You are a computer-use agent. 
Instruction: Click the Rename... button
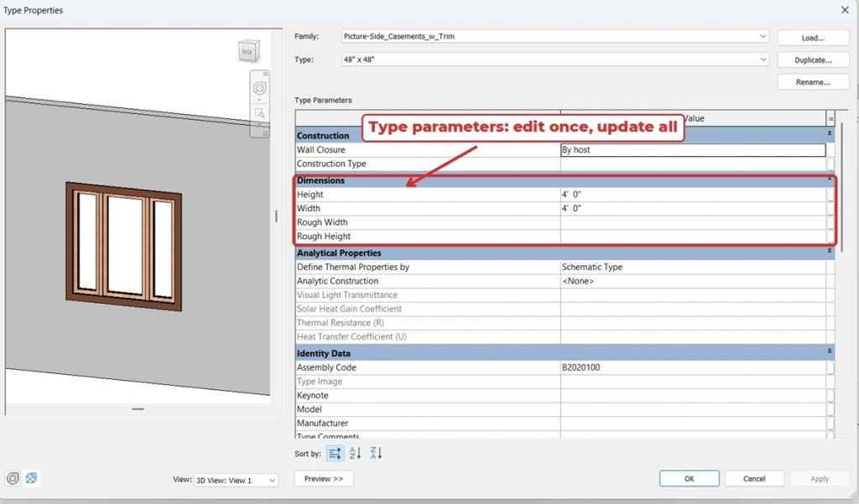(x=813, y=82)
